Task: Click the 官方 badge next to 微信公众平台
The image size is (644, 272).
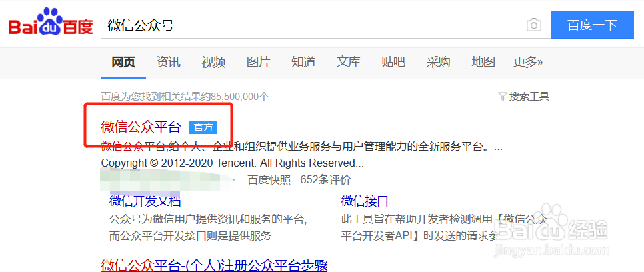Action: [203, 127]
